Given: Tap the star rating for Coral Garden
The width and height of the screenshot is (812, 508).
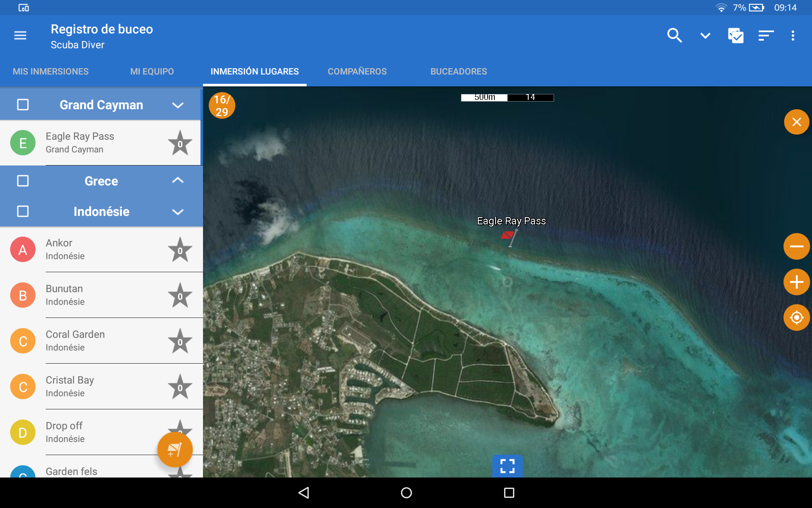Looking at the screenshot, I should [x=180, y=341].
